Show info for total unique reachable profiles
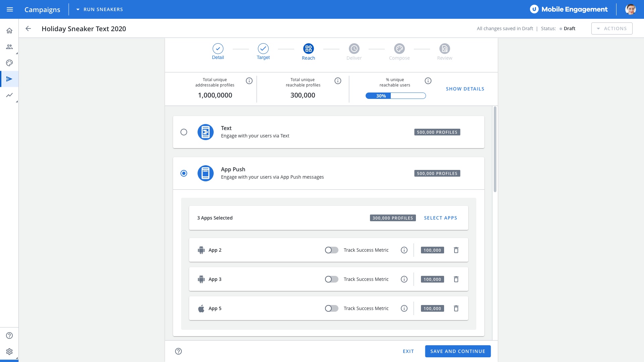This screenshot has width=644, height=362. 338,81
